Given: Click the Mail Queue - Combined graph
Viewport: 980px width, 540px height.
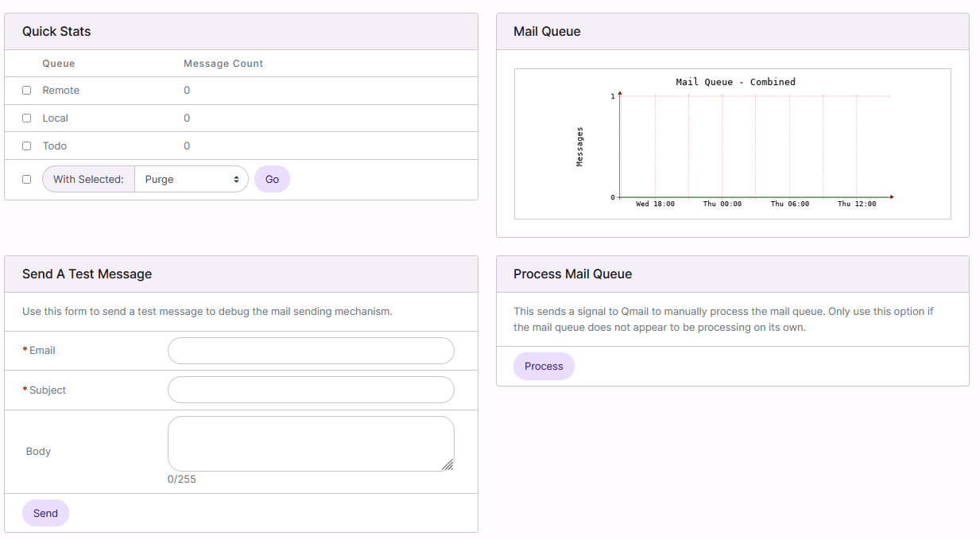Looking at the screenshot, I should click(x=732, y=143).
